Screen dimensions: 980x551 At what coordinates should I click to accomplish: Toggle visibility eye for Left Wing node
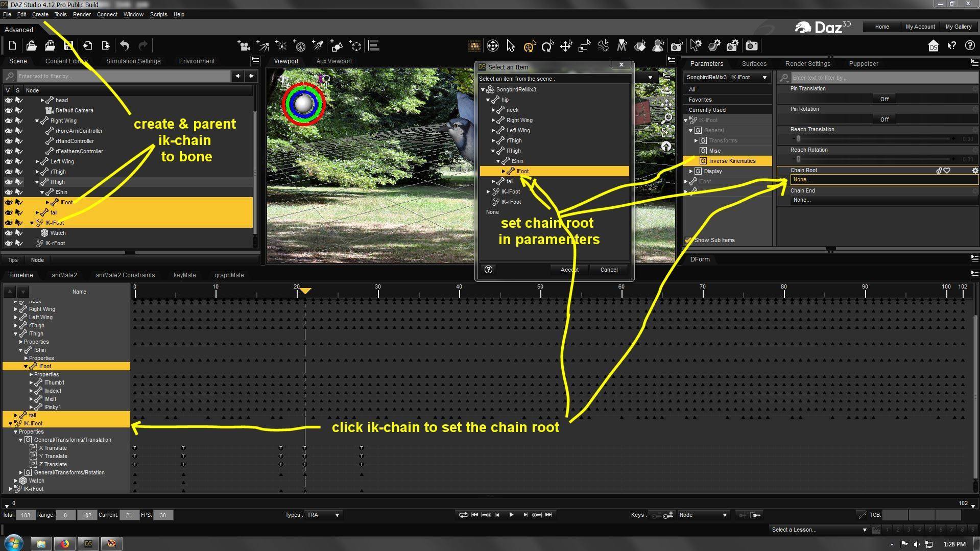click(8, 161)
